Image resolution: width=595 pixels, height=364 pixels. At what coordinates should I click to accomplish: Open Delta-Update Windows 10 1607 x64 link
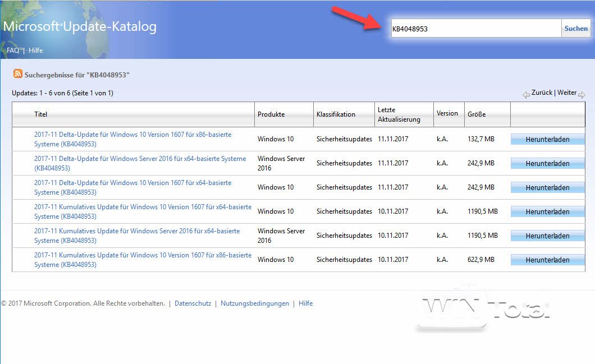point(133,187)
